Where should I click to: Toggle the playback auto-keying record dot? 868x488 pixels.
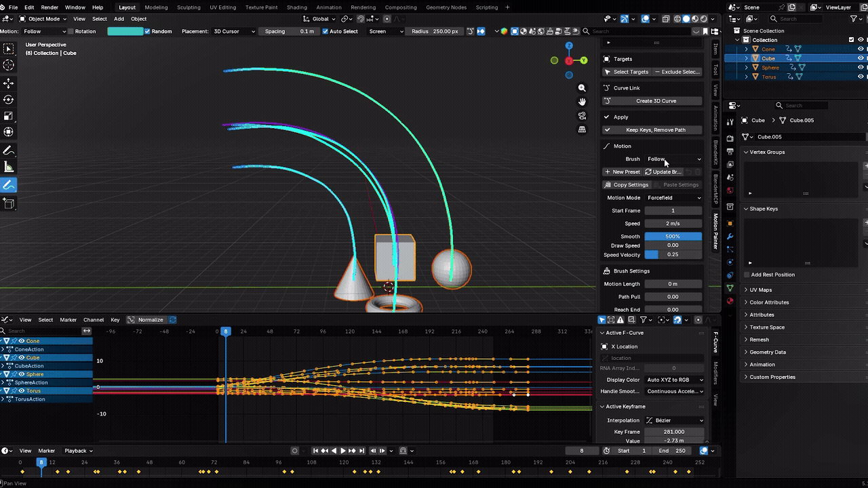pos(294,451)
